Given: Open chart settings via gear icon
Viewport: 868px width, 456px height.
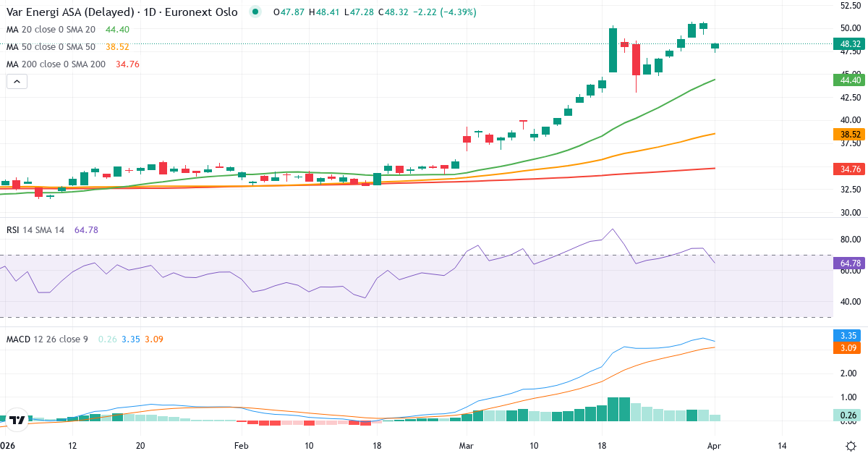Looking at the screenshot, I should pos(851,445).
